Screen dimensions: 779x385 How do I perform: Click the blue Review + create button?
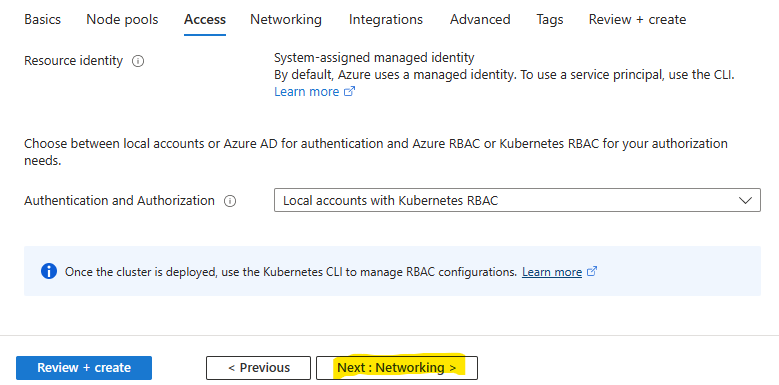[x=84, y=368]
